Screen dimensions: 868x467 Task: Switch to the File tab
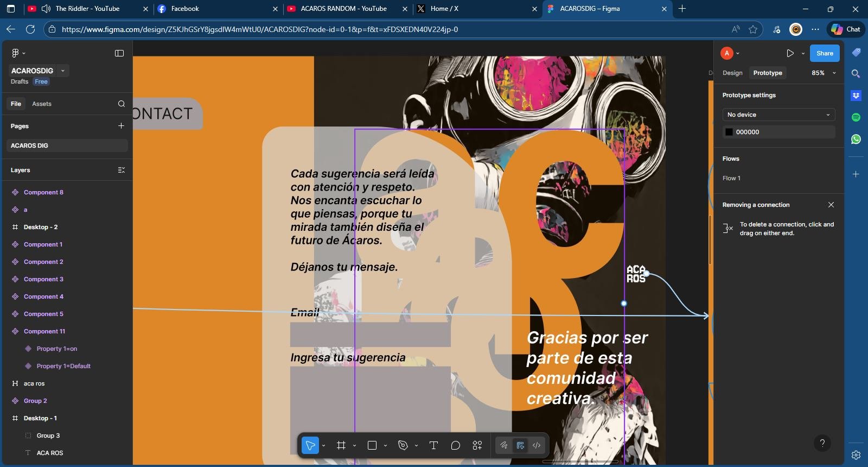click(16, 104)
